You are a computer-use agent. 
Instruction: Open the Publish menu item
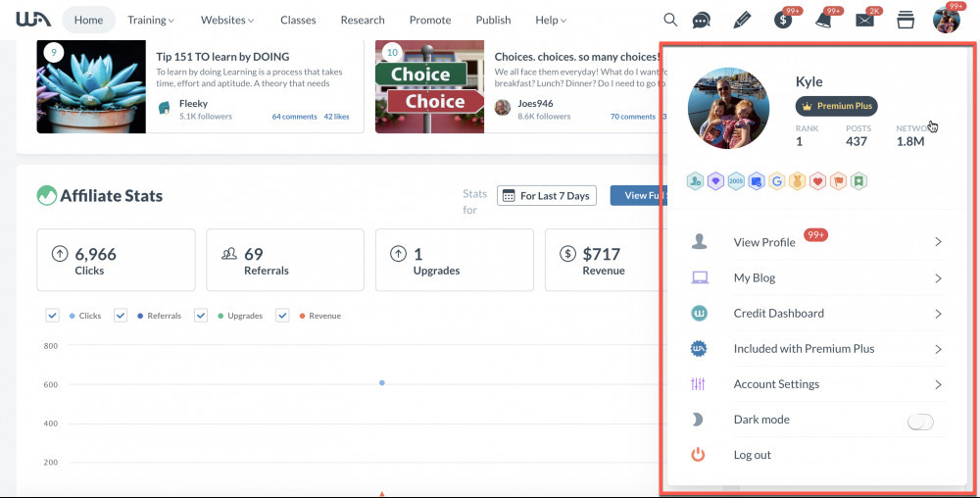coord(493,20)
